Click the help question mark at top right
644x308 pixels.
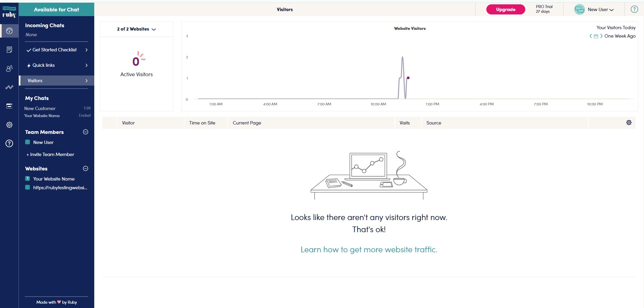(x=634, y=9)
